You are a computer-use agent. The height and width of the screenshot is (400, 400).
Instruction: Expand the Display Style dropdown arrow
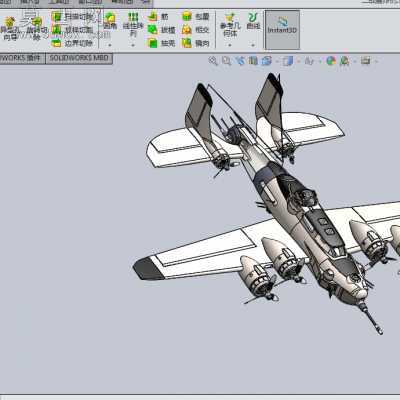298,61
